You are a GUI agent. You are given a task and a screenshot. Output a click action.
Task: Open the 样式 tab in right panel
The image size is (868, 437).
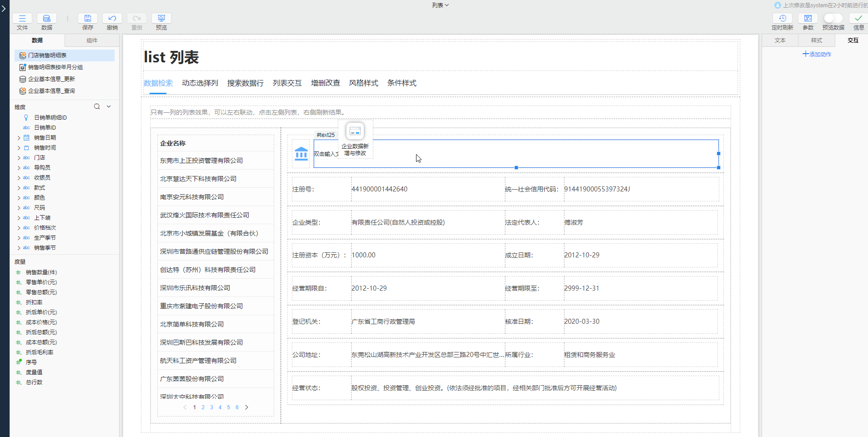click(816, 40)
